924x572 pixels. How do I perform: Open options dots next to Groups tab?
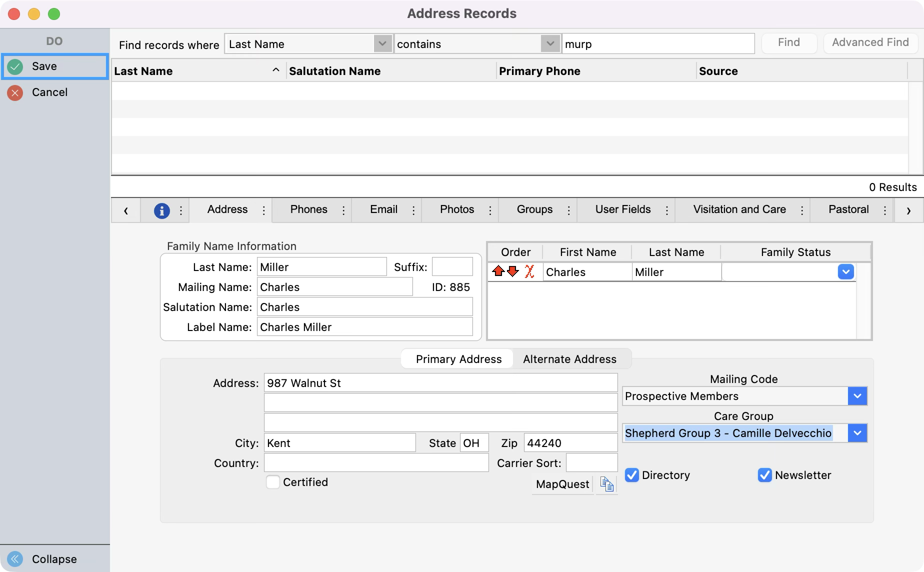568,210
